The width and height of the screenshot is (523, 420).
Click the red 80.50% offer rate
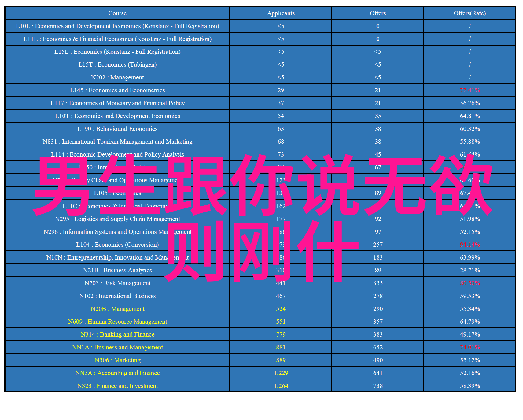click(x=470, y=283)
